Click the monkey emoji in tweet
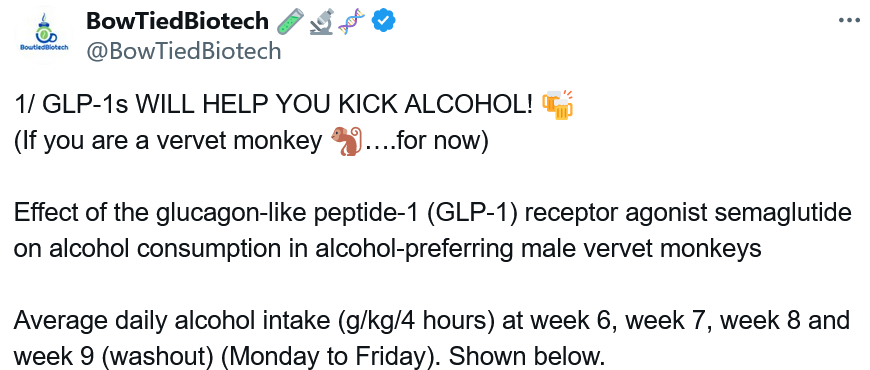 346,141
